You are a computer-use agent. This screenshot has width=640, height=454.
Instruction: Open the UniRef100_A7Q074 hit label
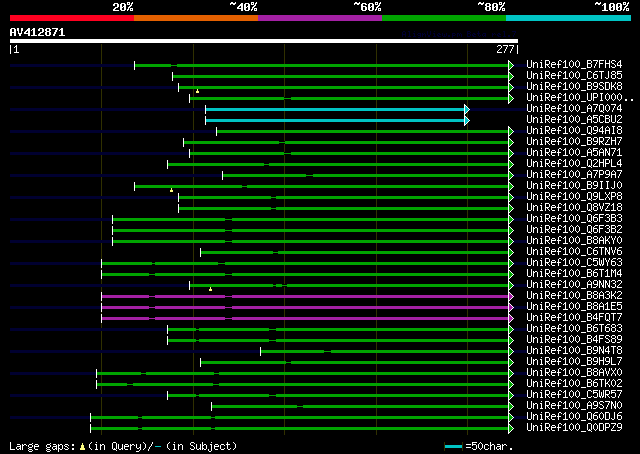point(574,109)
